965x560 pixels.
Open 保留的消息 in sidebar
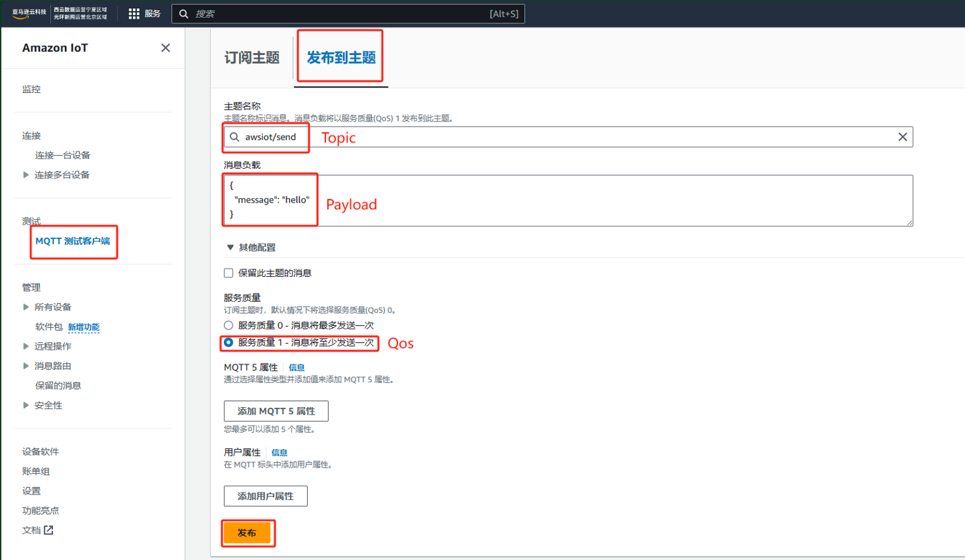click(x=59, y=386)
